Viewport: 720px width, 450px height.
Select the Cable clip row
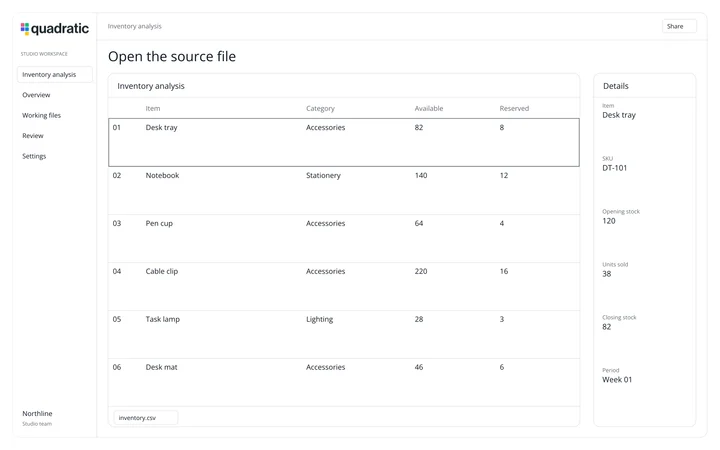(x=343, y=287)
